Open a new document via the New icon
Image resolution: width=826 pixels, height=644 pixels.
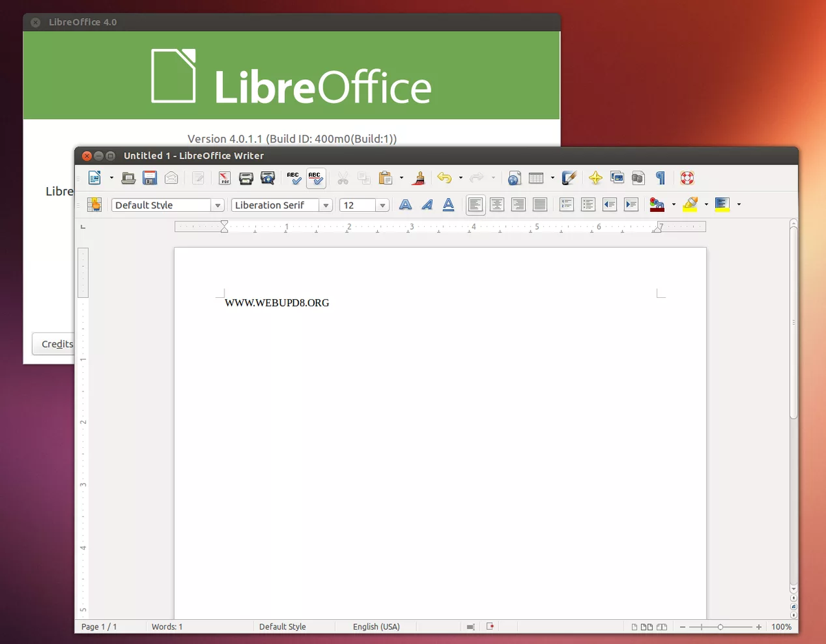94,178
